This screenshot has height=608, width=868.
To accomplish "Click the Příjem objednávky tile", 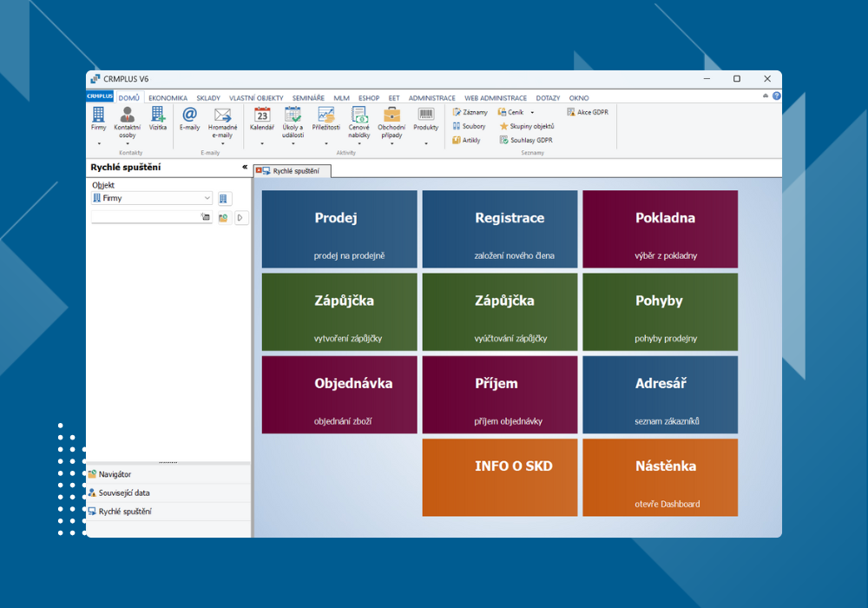I will [500, 395].
